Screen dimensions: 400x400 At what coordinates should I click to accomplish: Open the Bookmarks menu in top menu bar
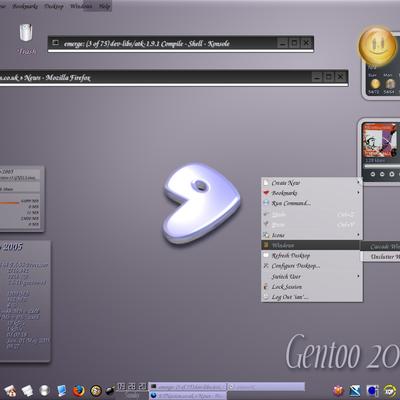click(x=25, y=6)
